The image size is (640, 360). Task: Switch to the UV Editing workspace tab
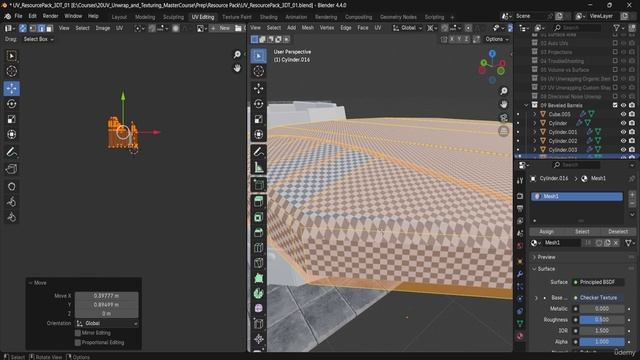click(203, 17)
